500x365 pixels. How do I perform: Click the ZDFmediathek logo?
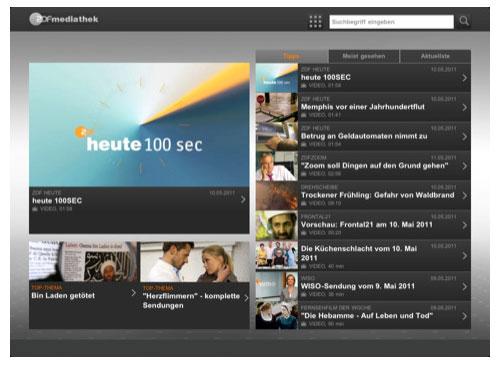[64, 19]
